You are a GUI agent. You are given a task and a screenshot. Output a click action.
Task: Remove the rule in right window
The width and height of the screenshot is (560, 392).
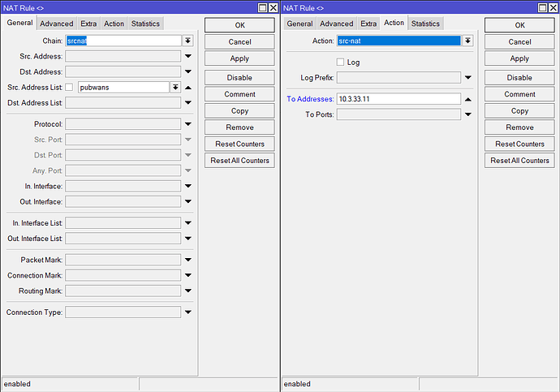tap(519, 127)
